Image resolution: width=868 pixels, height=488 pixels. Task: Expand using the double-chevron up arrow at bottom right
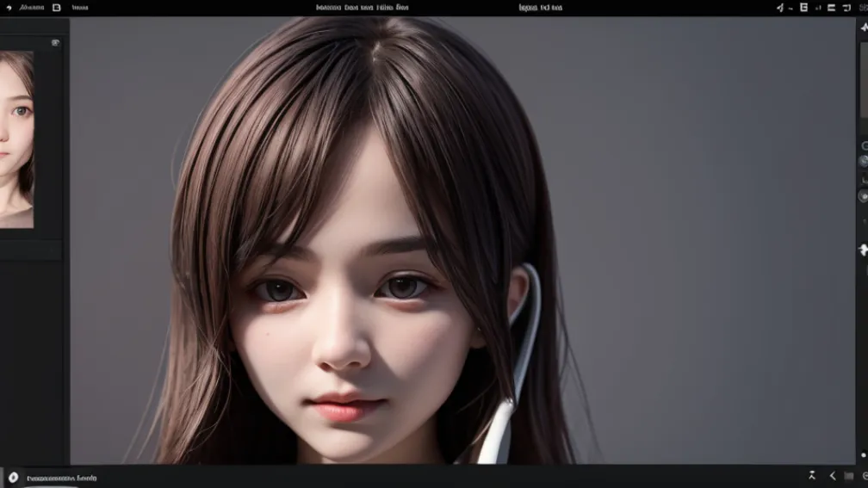point(812,476)
